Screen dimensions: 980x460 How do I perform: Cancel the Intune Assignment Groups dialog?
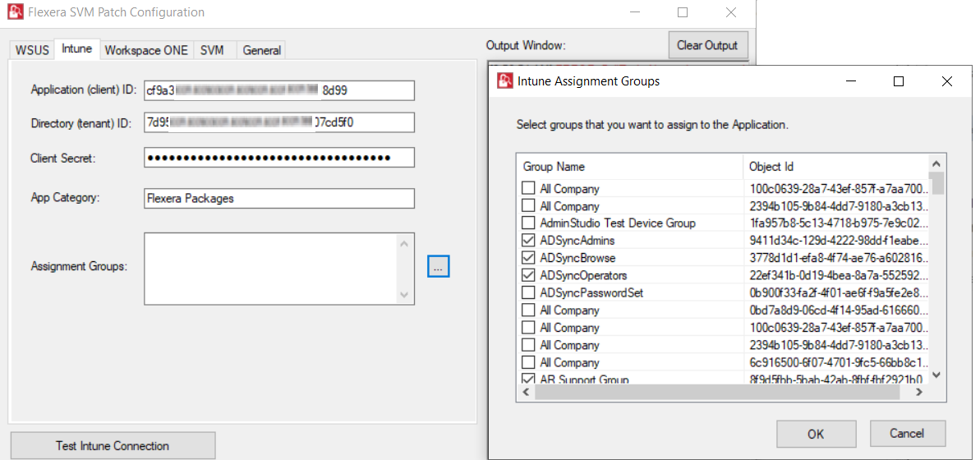(x=907, y=434)
